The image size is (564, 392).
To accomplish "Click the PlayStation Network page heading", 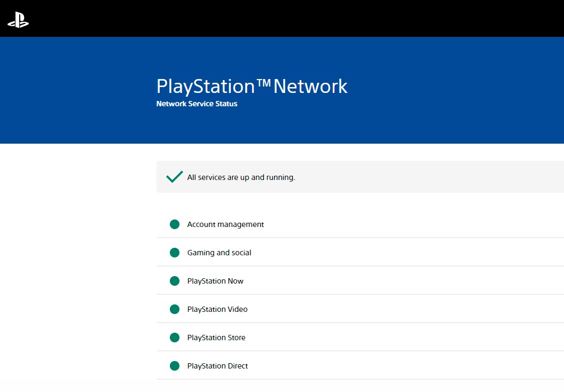I will click(252, 86).
